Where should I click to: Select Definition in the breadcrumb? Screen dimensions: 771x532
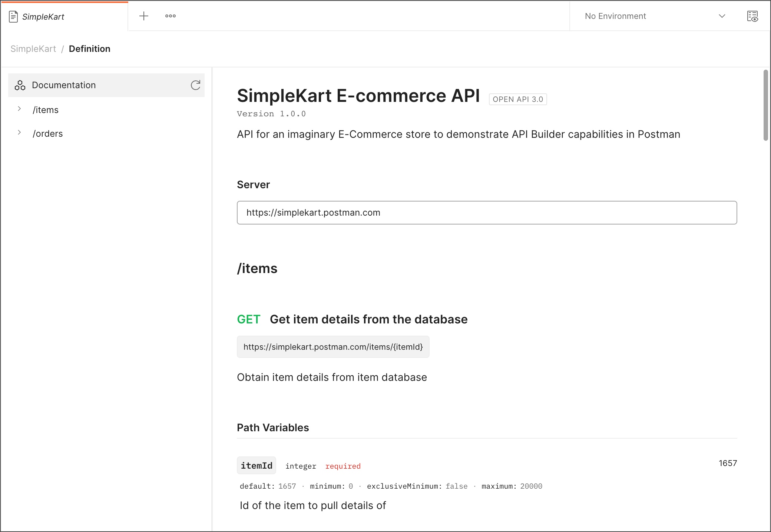click(90, 49)
